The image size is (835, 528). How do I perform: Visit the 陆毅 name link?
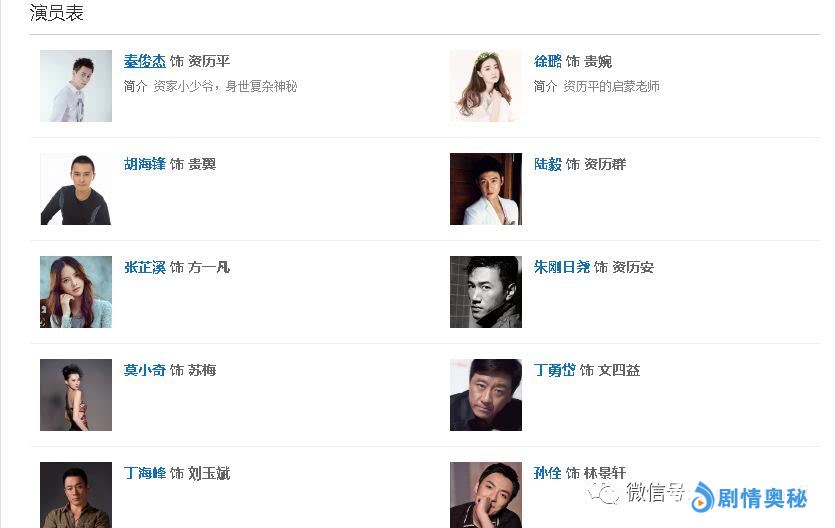coord(548,164)
